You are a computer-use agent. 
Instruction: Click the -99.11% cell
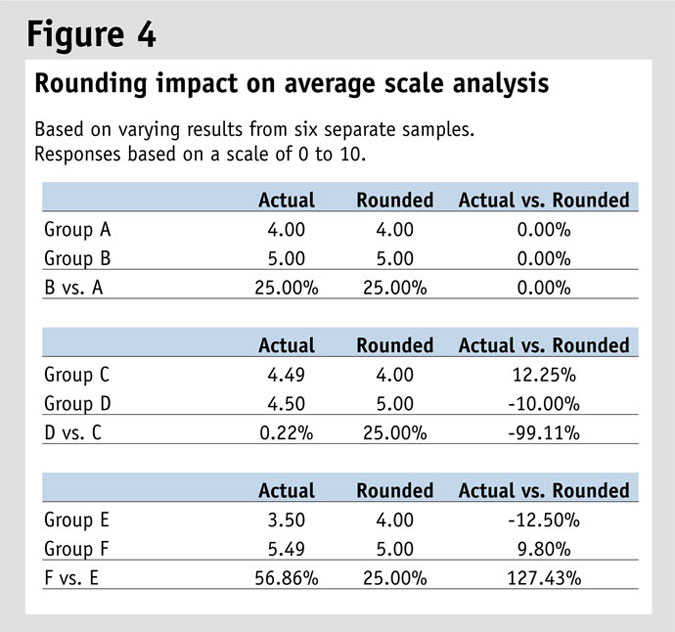[543, 433]
